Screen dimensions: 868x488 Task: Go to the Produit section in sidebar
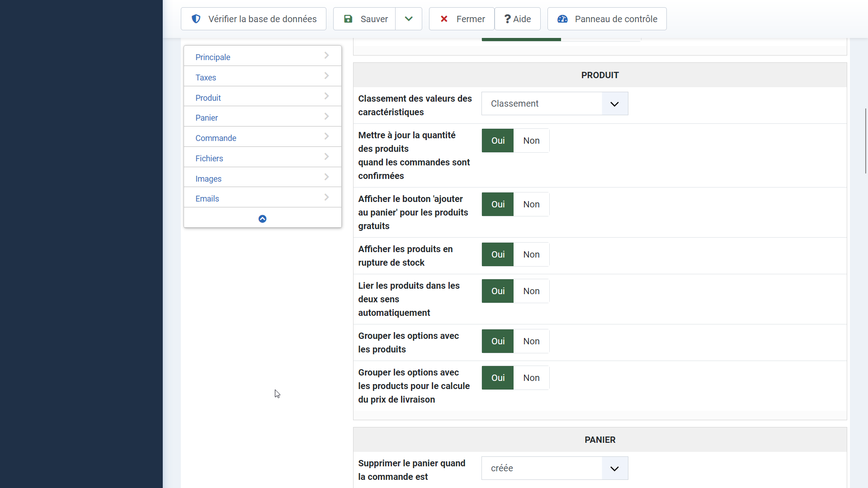[208, 98]
